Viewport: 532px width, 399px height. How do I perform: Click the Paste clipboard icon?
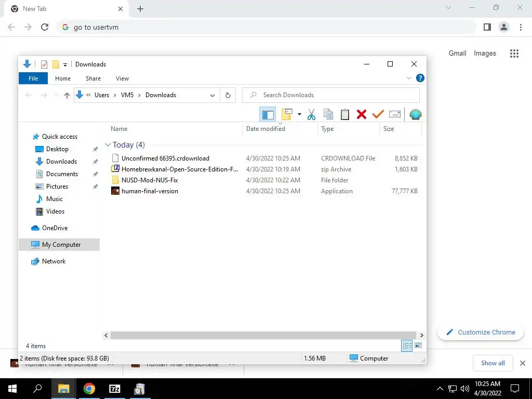click(x=345, y=114)
